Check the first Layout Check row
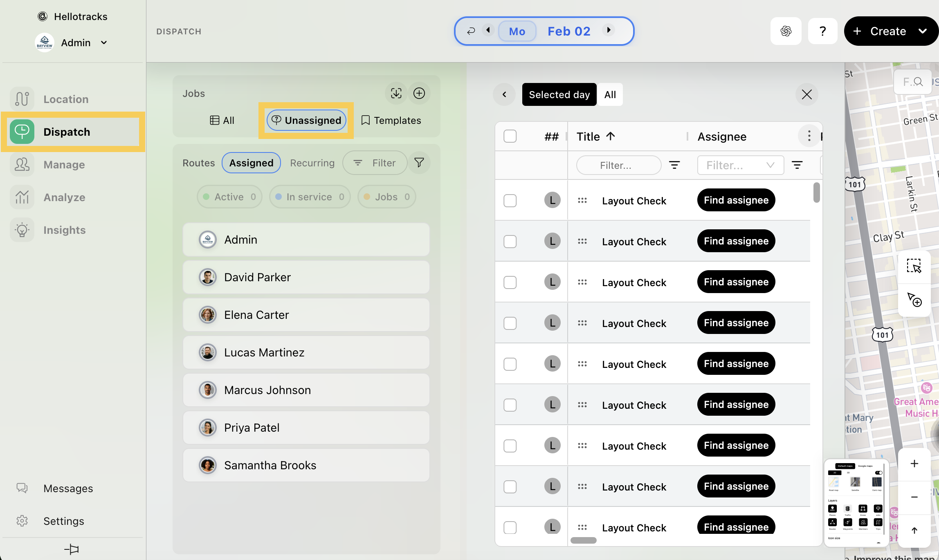The height and width of the screenshot is (560, 939). 510,201
